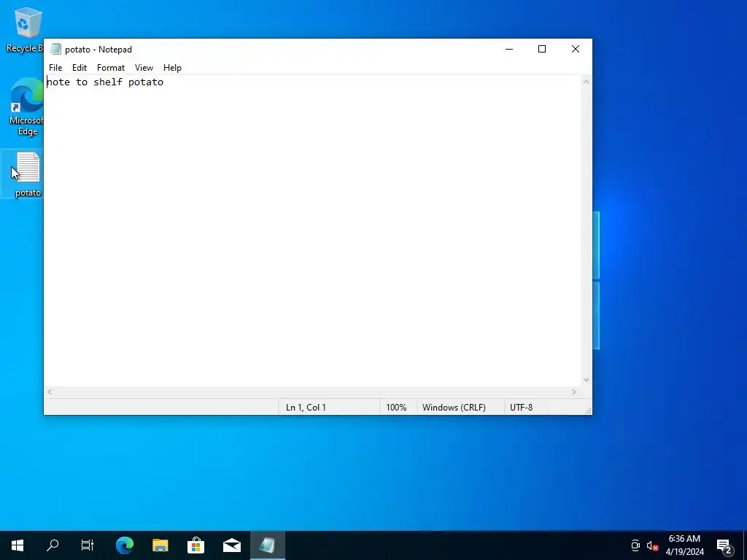Image resolution: width=747 pixels, height=560 pixels.
Task: Open taskbar Search
Action: (53, 545)
